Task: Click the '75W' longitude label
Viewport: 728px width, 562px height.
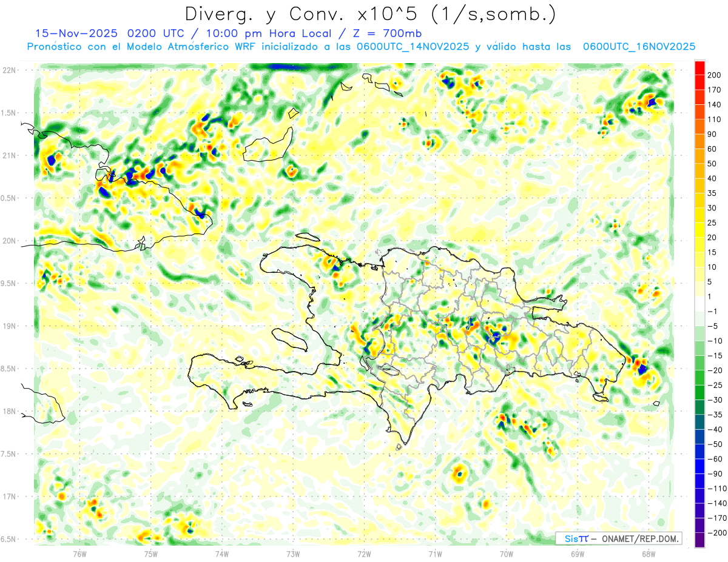Action: 151,554
